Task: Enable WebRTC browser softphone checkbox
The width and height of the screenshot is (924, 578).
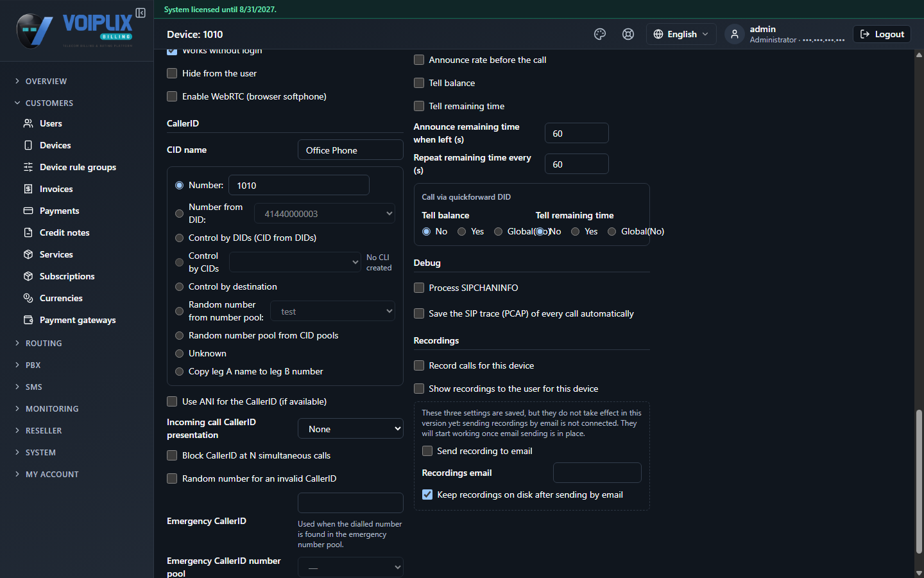Action: pyautogui.click(x=172, y=96)
